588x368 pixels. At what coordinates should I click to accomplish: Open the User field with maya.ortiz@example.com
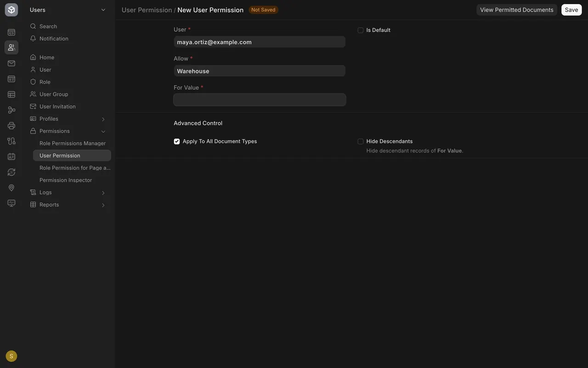tap(260, 42)
